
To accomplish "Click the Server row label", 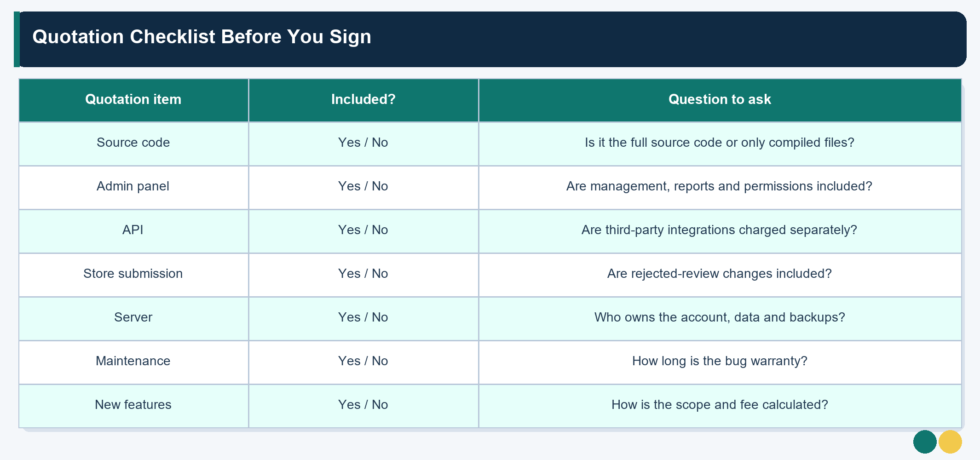I will (x=133, y=317).
